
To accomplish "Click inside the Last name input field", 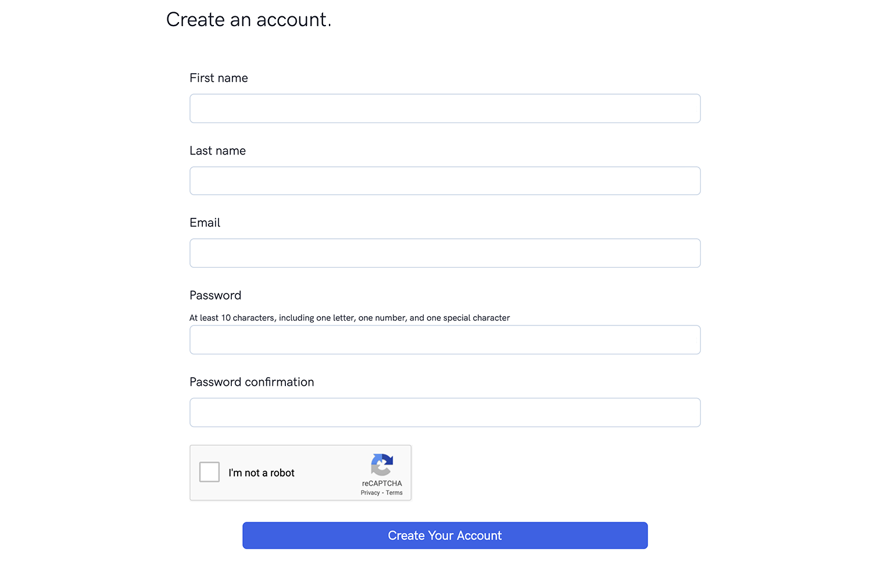I will (445, 181).
